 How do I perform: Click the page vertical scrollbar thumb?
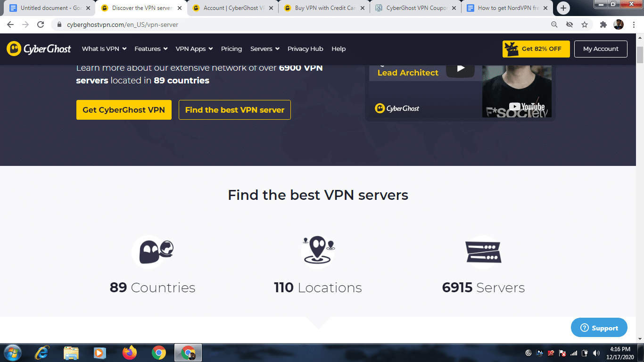[x=640, y=55]
